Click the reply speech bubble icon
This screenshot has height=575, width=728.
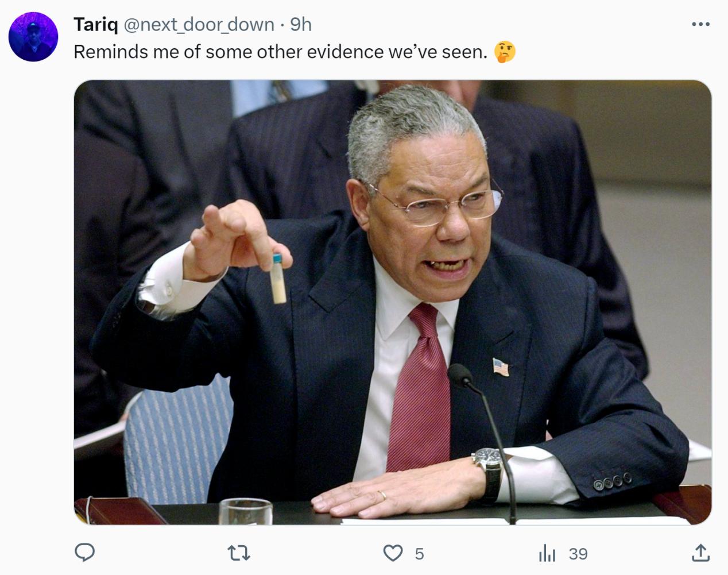tap(85, 553)
